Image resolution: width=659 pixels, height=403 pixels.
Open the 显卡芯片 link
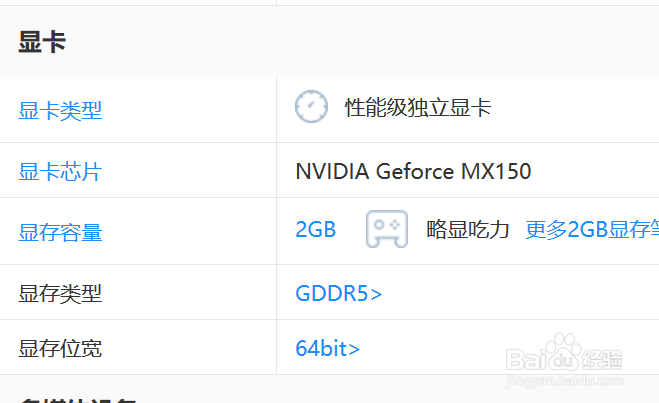click(x=60, y=172)
